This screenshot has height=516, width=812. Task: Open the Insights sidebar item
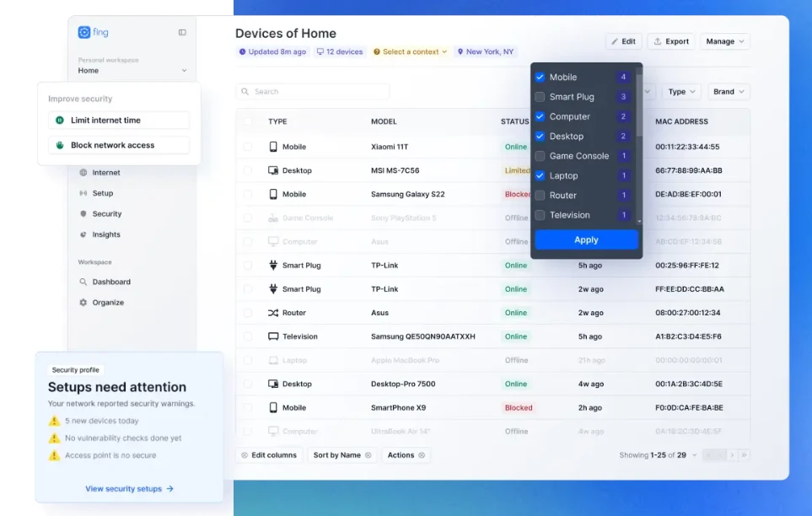tap(105, 234)
